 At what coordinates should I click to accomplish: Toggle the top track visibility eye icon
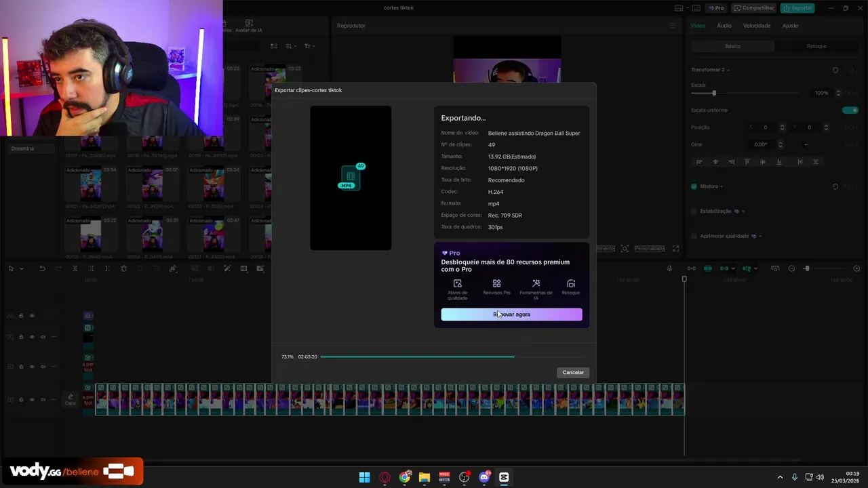[32, 315]
